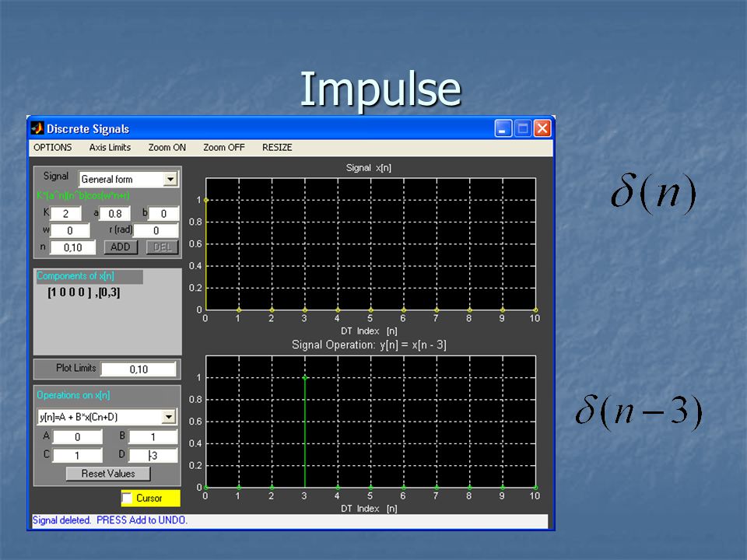
Task: Edit the Plot Limits field
Action: 139,369
